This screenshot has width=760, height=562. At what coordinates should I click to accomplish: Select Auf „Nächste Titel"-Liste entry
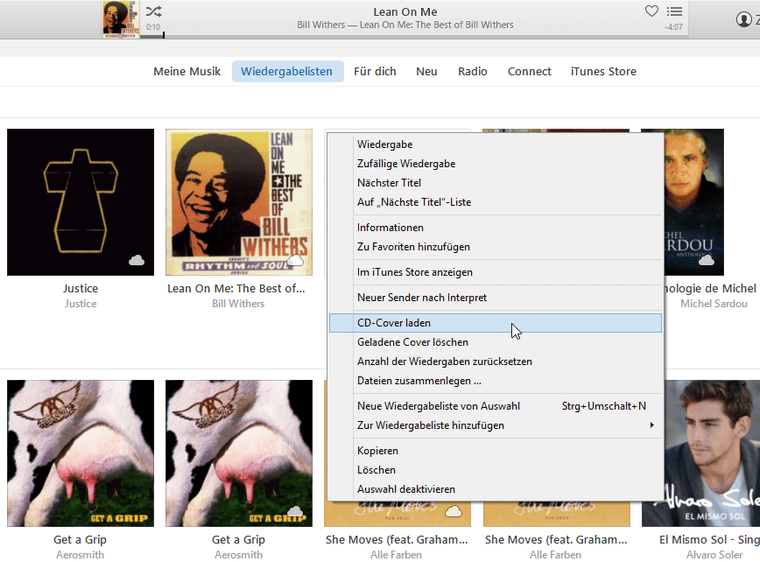point(495,202)
